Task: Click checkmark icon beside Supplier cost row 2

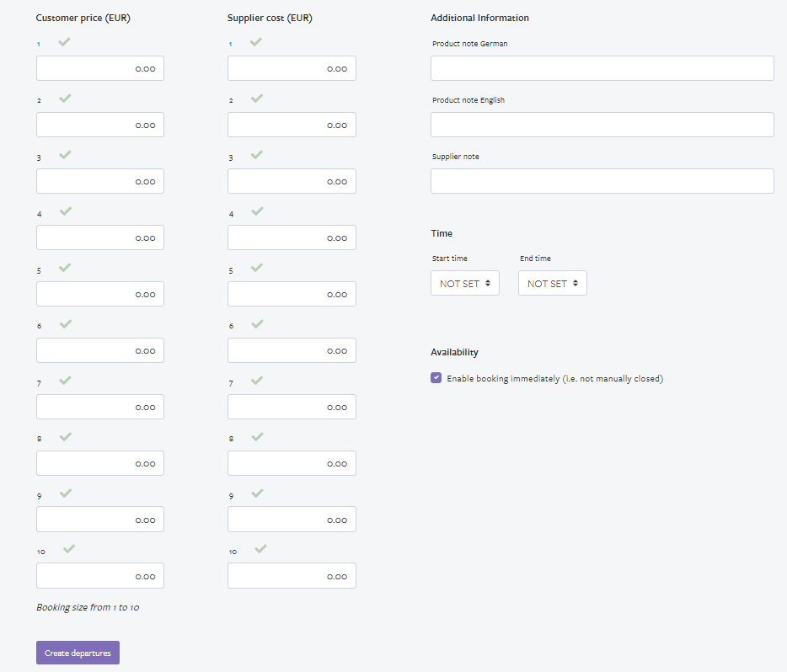Action: click(x=257, y=99)
